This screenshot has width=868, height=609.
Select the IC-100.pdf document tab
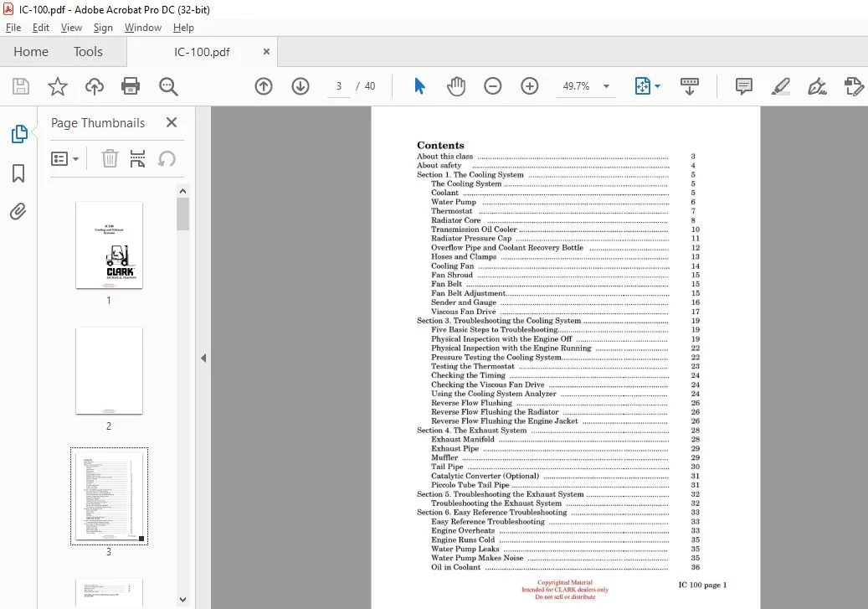click(x=202, y=52)
